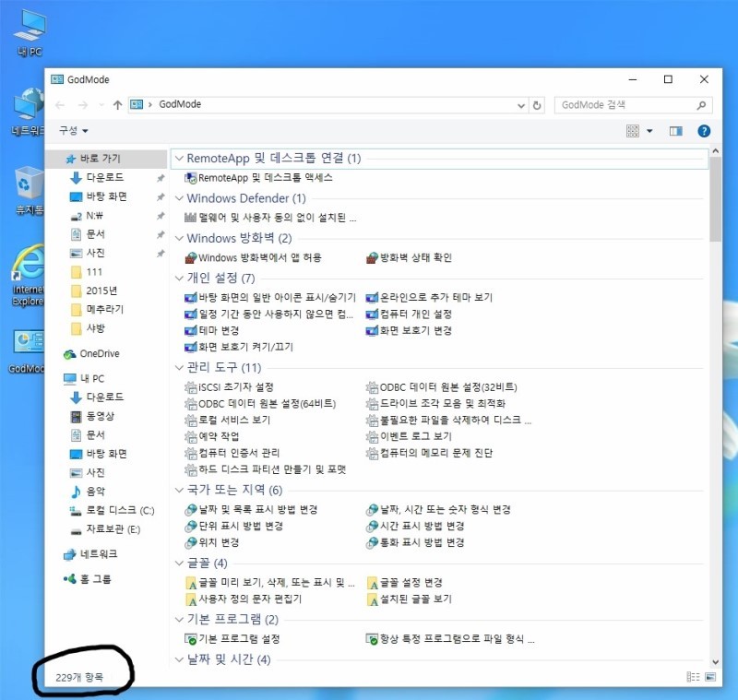Screen dimensions: 738x700
Task: Click the search magnifier icon
Action: pyautogui.click(x=701, y=105)
